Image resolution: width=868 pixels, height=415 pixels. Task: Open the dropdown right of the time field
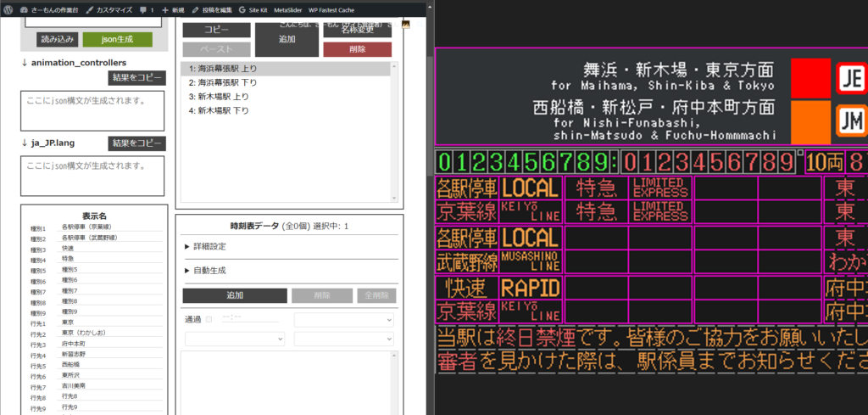tap(343, 319)
